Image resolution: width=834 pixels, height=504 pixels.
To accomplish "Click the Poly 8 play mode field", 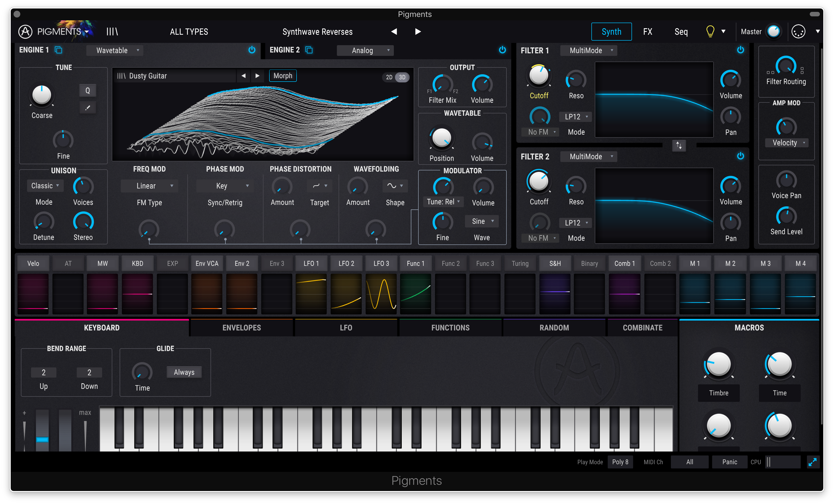I will 620,462.
